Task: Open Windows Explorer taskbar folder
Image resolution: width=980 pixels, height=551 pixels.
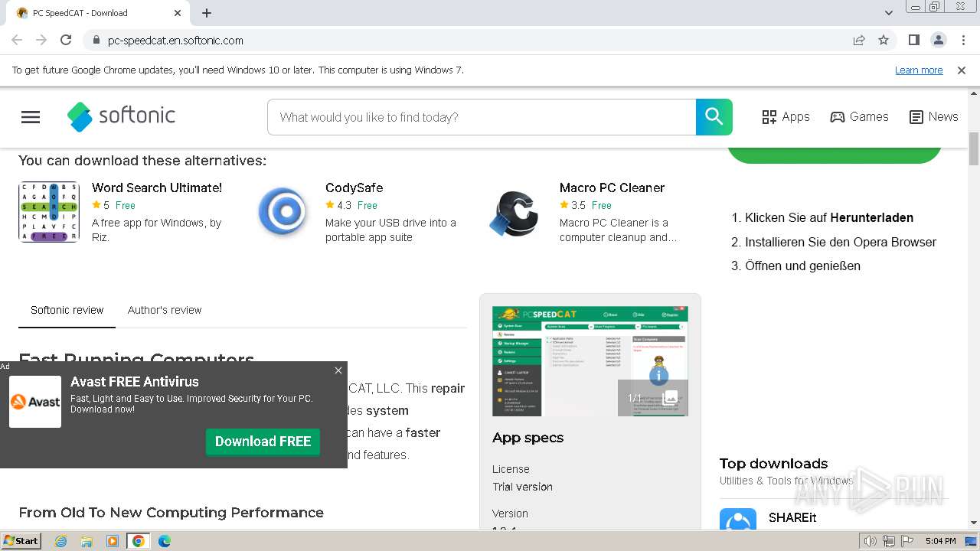Action: coord(87,541)
